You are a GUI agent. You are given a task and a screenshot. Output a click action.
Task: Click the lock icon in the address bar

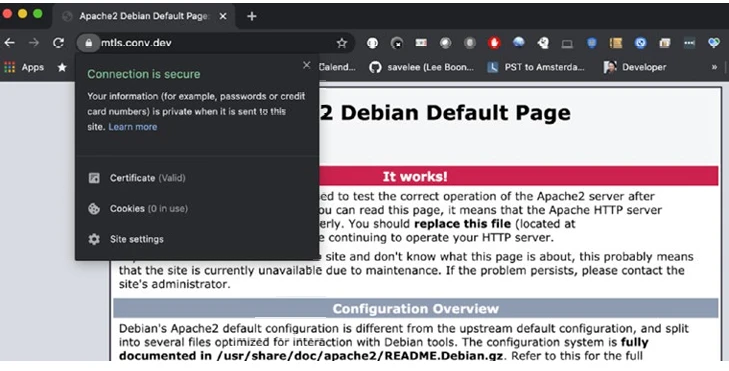88,43
